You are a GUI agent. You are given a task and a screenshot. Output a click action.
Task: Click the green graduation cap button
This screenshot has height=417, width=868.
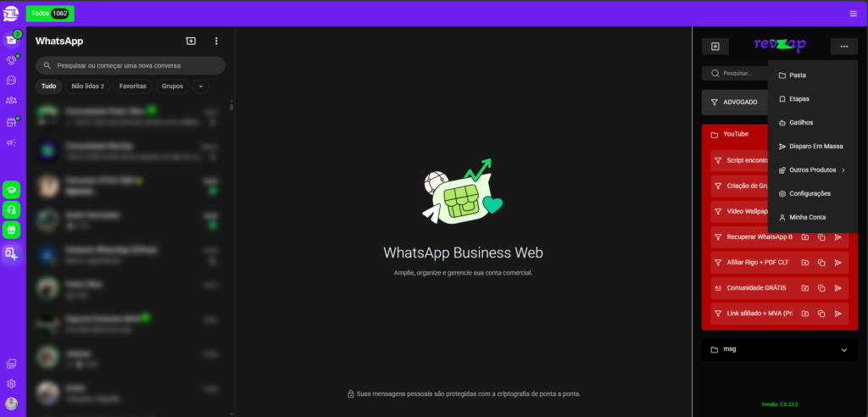[12, 190]
